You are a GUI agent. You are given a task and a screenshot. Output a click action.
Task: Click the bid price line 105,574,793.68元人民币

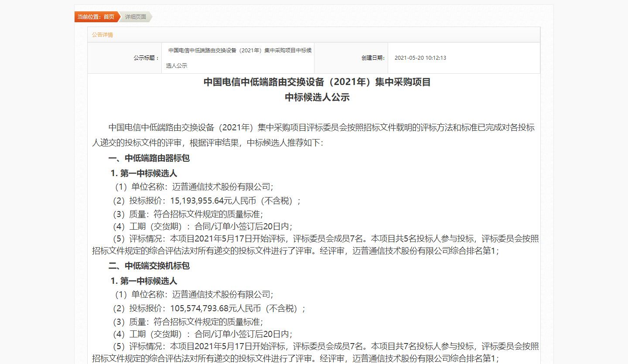click(208, 308)
